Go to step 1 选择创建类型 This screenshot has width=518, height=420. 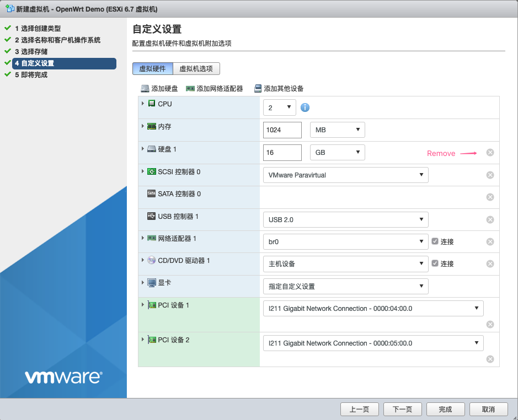38,29
